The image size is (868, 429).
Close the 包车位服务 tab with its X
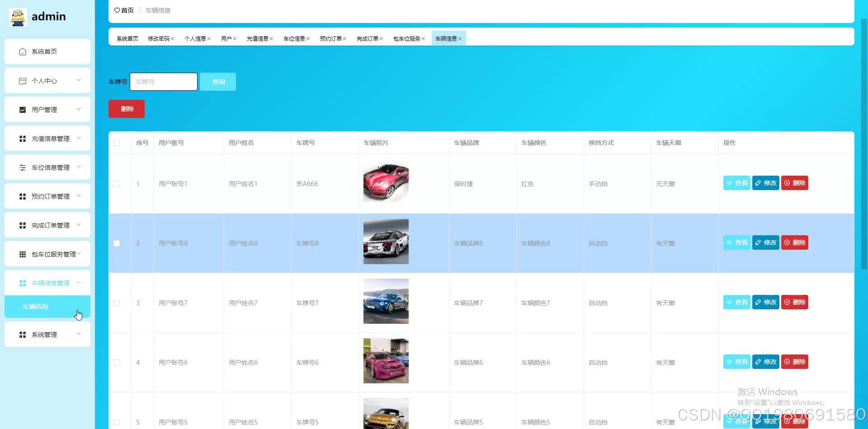point(423,39)
